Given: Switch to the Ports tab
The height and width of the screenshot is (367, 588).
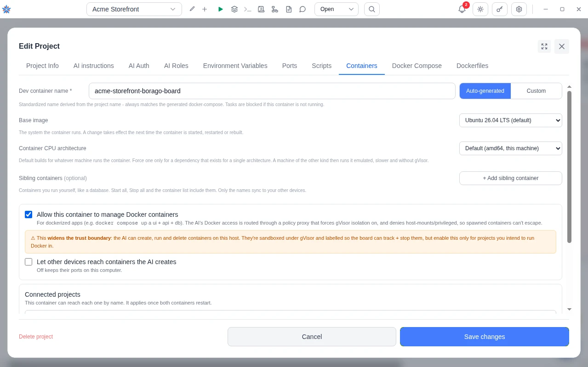Looking at the screenshot, I should pyautogui.click(x=290, y=66).
